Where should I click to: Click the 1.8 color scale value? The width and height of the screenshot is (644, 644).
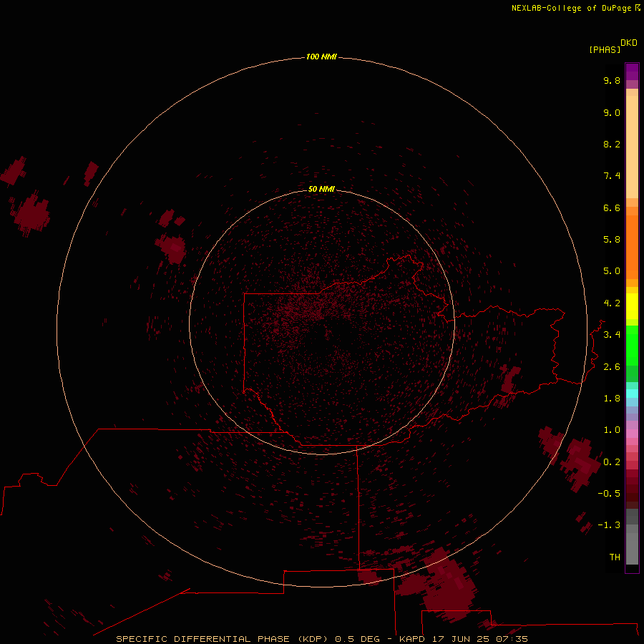click(x=612, y=399)
